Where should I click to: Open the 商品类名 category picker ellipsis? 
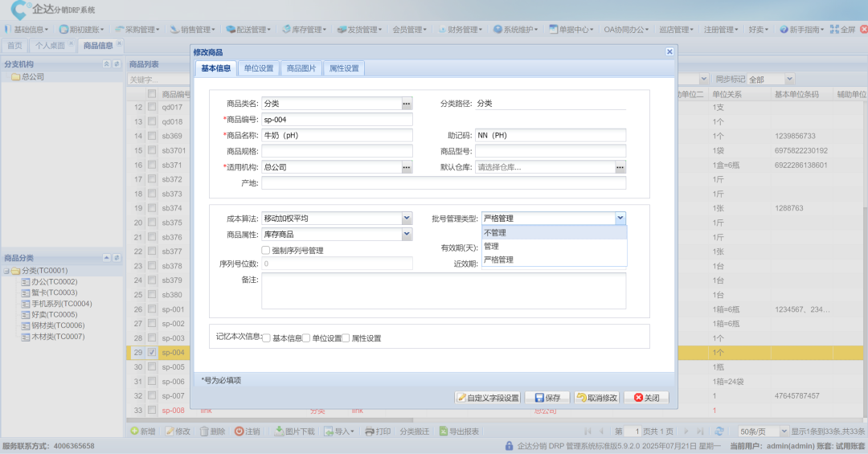[x=407, y=104]
